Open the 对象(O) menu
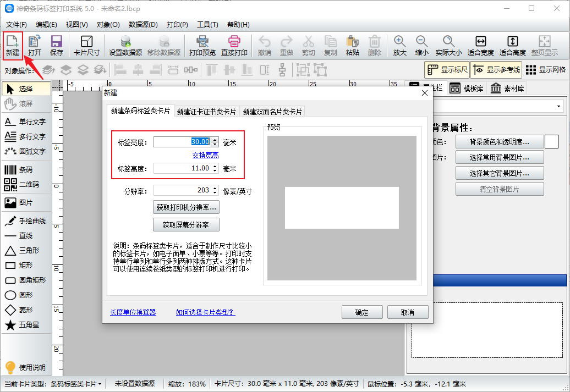 click(108, 25)
